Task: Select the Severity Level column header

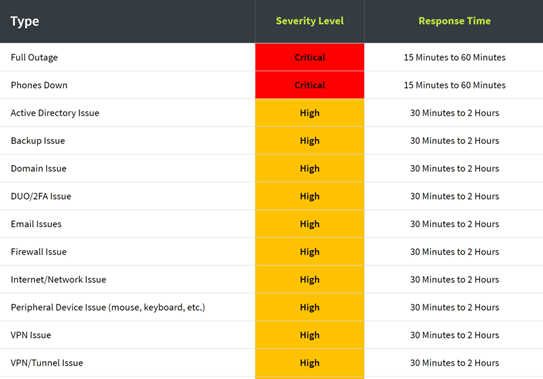Action: click(x=310, y=21)
